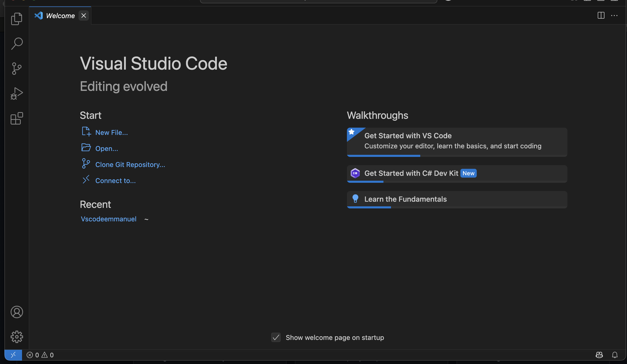Open the Accounts menu icon

[x=17, y=312]
